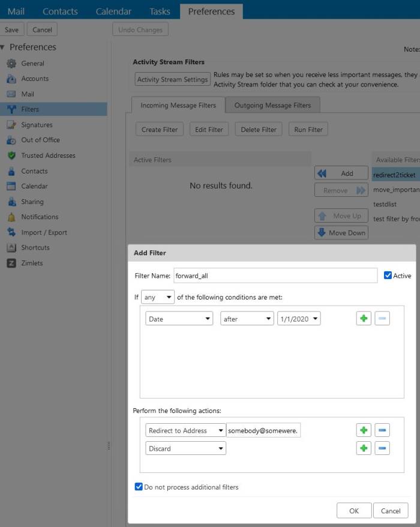
Task: Disable 'Do not process additional filters'
Action: 137,487
